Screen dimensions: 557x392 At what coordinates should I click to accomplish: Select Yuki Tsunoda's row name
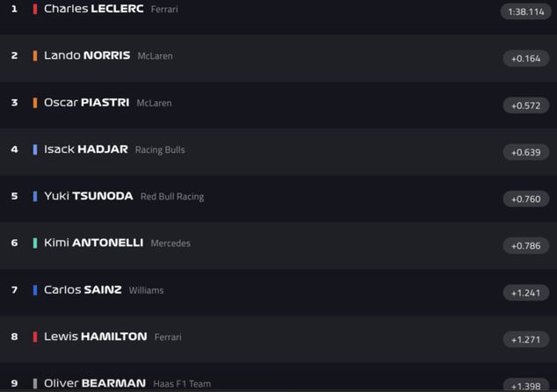pos(89,196)
